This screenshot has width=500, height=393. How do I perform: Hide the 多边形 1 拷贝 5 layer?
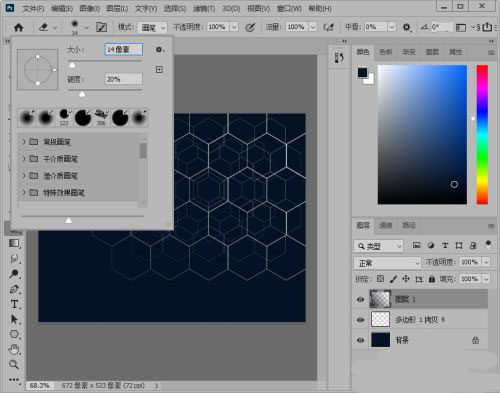tap(360, 320)
